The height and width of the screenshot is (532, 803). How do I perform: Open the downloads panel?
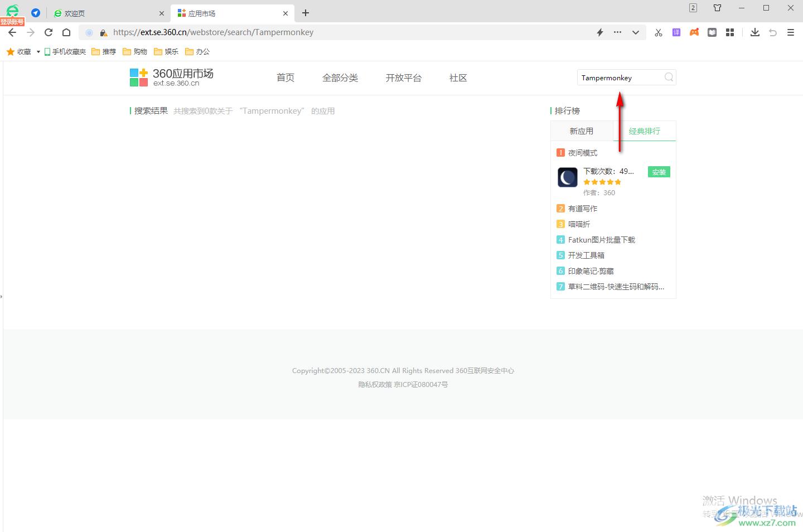(x=755, y=32)
